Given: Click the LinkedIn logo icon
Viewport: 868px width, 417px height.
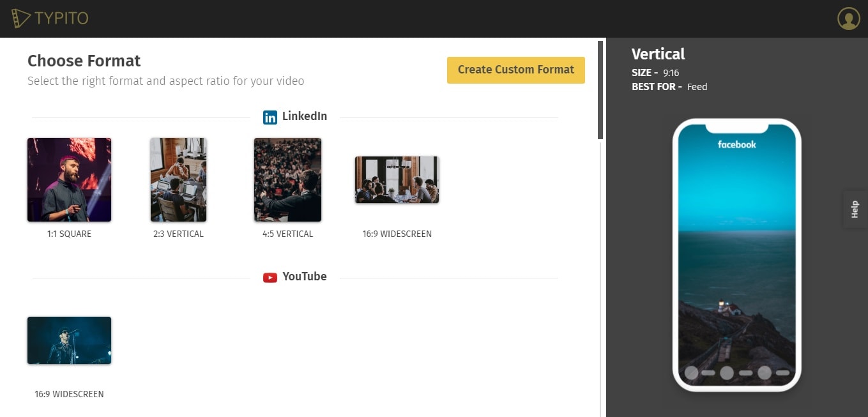Looking at the screenshot, I should coord(270,117).
